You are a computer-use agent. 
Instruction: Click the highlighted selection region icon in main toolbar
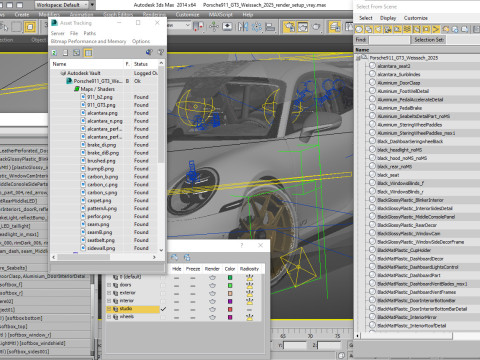[x=30, y=27]
